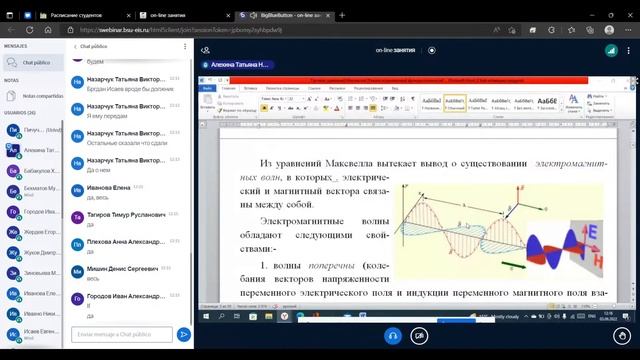The image size is (640, 360).
Task: Select the Обычный style in Word gallery
Action: pos(455,103)
